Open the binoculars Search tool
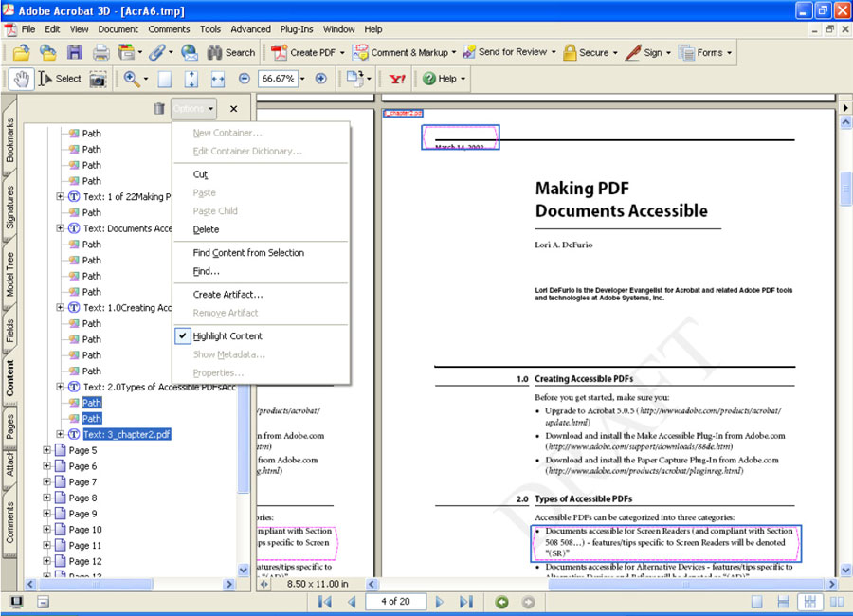The image size is (853, 616). [231, 53]
